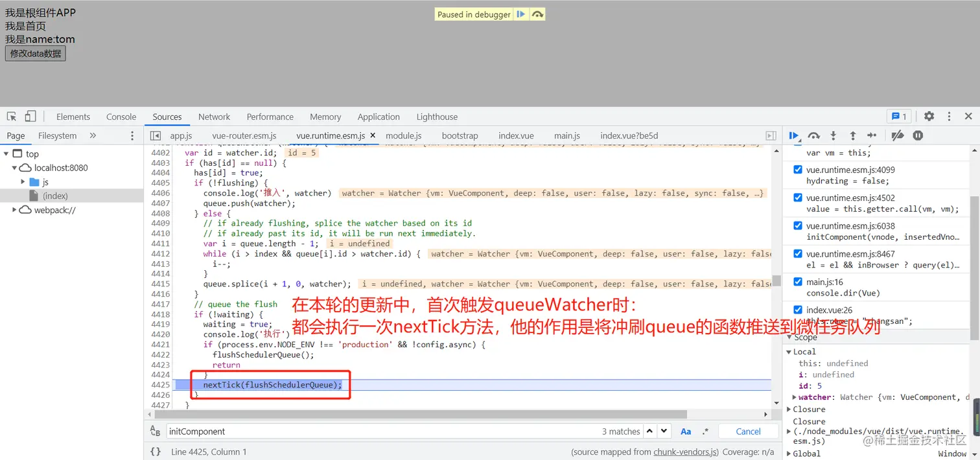Uncheck breakpoint vue.runtime.esm.js:6038

[798, 225]
